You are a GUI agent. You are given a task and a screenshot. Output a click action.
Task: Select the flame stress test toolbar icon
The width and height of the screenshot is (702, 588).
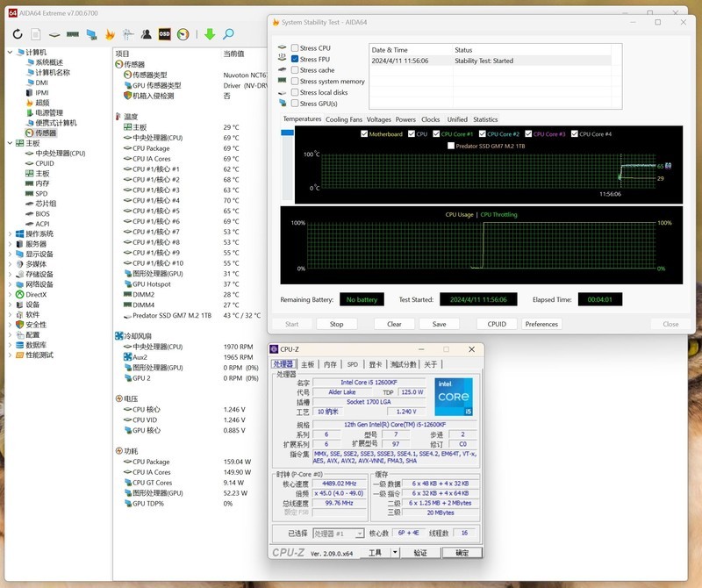111,36
